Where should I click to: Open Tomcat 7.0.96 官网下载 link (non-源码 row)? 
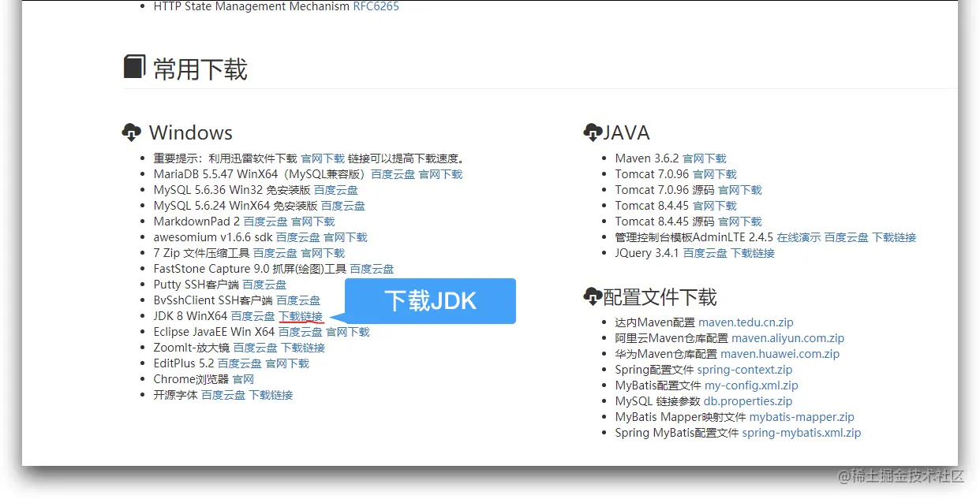[x=714, y=174]
